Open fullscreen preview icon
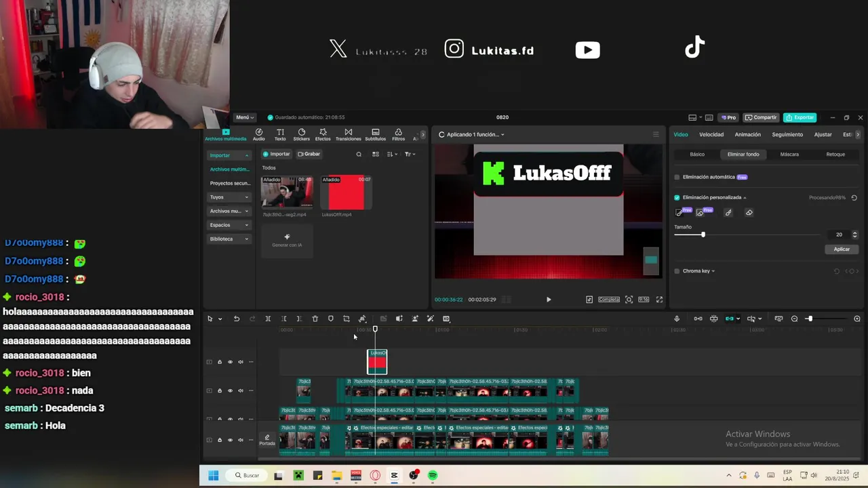The width and height of the screenshot is (868, 488). pyautogui.click(x=659, y=300)
